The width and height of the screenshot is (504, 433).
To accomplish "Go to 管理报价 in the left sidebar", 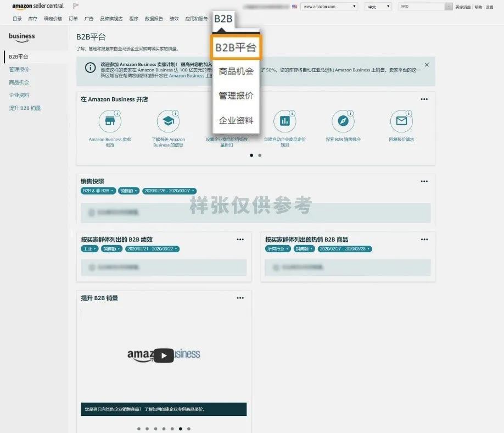I will [19, 69].
